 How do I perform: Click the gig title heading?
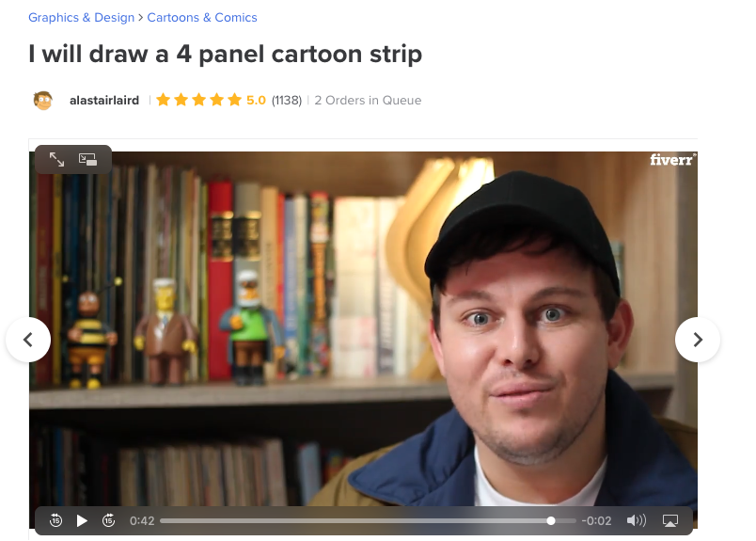click(225, 54)
